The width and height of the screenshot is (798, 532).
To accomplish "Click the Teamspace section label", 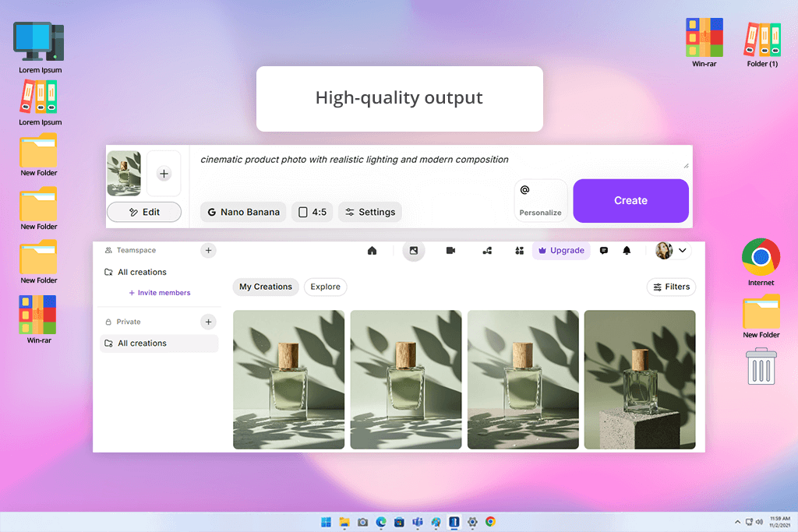I will tap(136, 250).
